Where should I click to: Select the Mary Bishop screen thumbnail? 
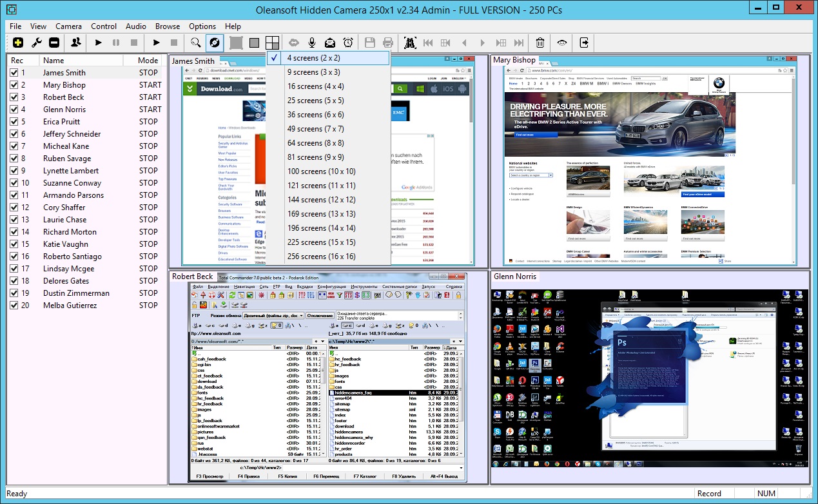pos(650,160)
